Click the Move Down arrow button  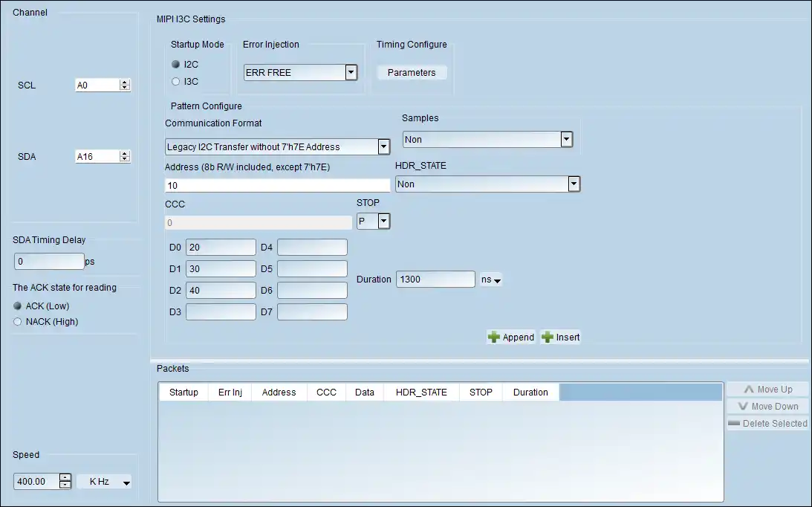click(x=767, y=407)
